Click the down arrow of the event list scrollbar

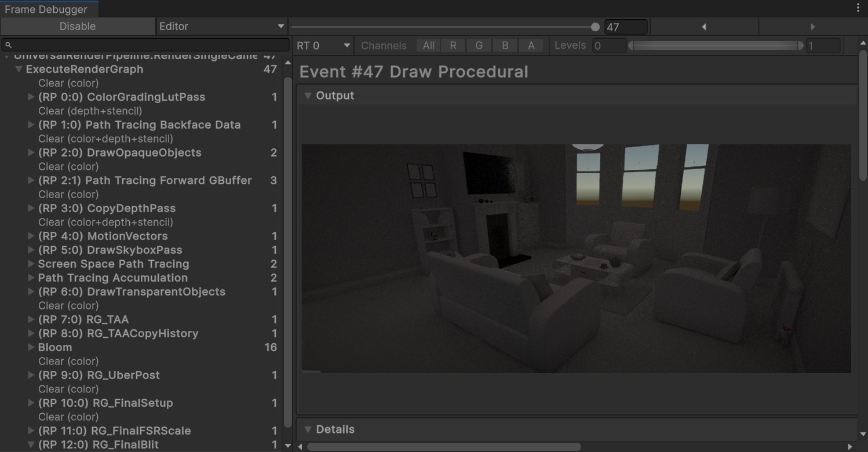point(288,446)
